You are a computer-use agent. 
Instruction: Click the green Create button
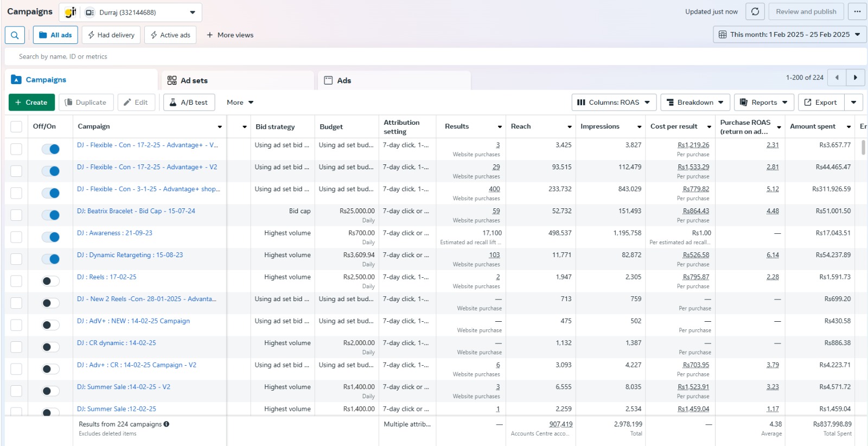(31, 103)
